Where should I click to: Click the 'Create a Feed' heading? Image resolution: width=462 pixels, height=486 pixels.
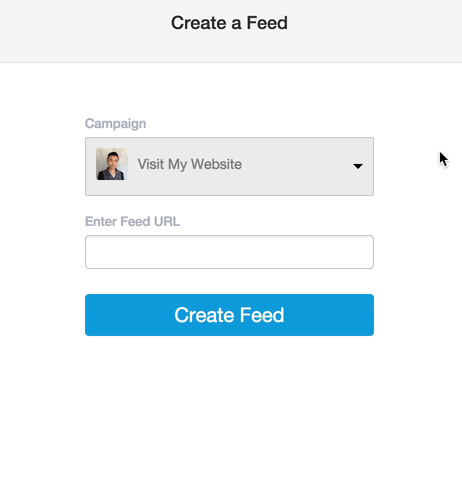(x=229, y=23)
